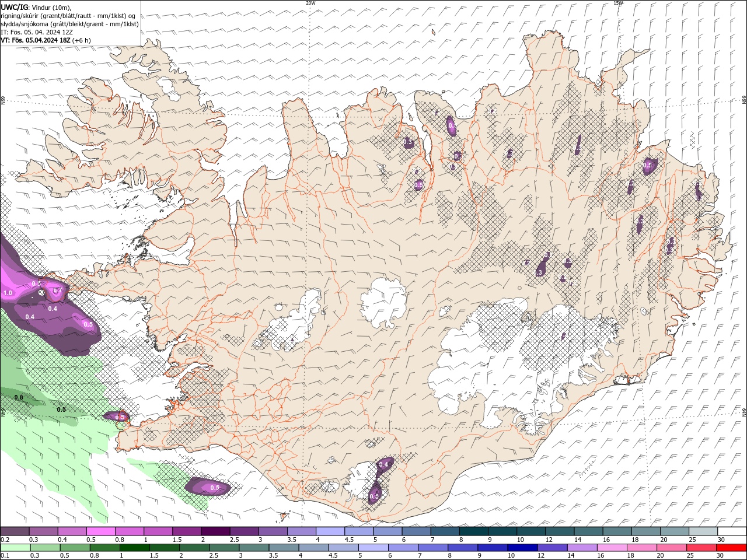Click the '0.2' label on the snow scale
The image size is (747, 560).
[x=5, y=540]
